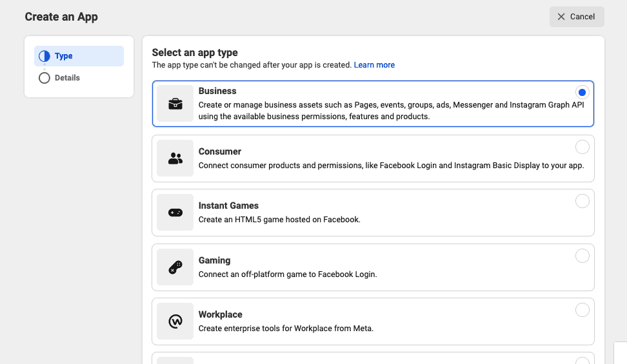Select the Instant Games radio button
627x364 pixels.
582,201
